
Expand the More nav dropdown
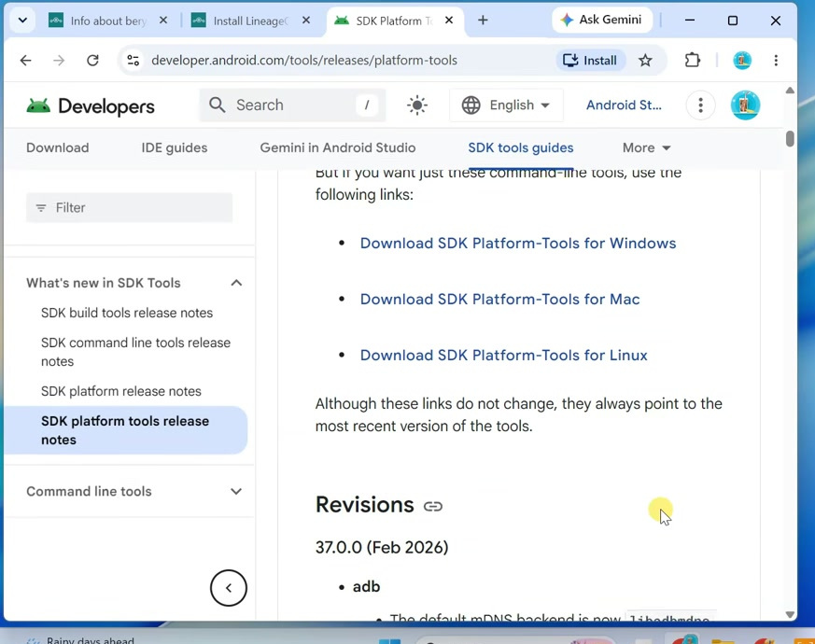pos(647,147)
